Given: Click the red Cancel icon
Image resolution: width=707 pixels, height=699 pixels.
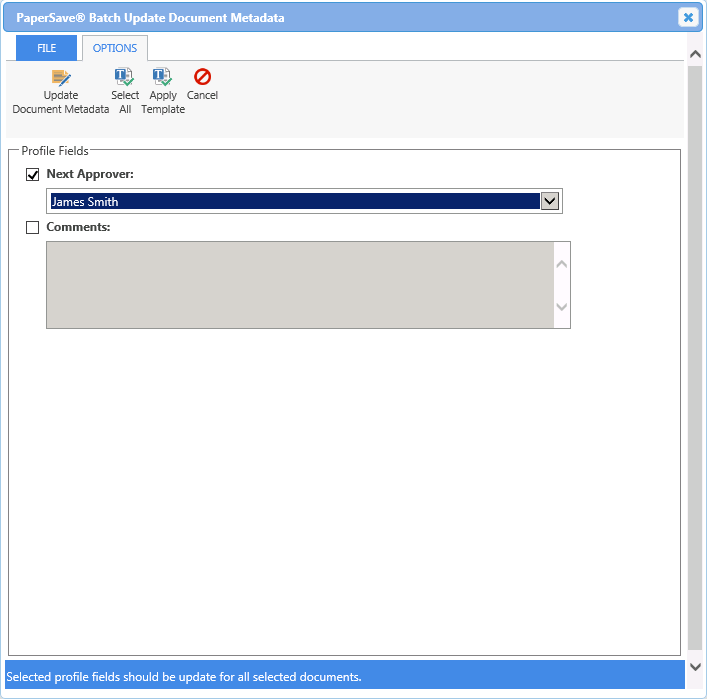Looking at the screenshot, I should pos(202,77).
